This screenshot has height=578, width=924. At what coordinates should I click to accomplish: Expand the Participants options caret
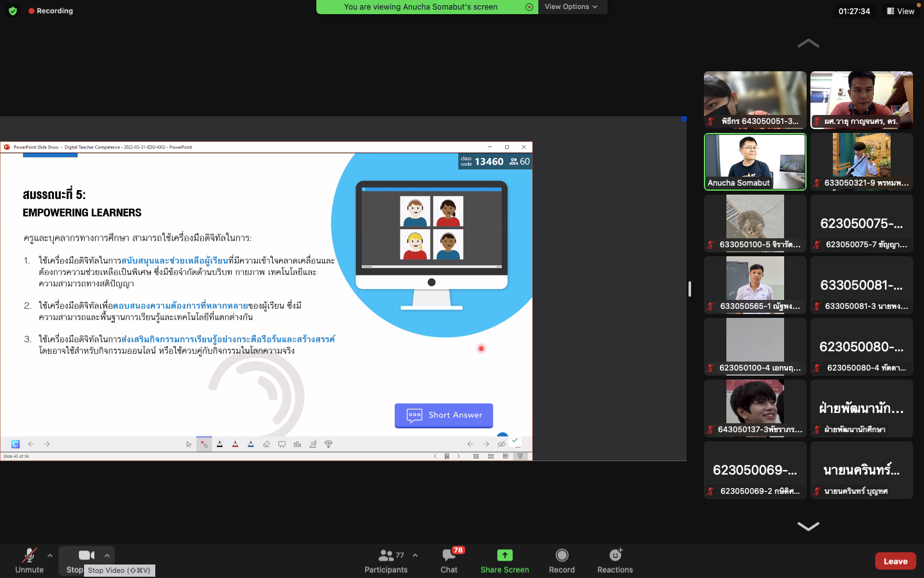point(415,556)
